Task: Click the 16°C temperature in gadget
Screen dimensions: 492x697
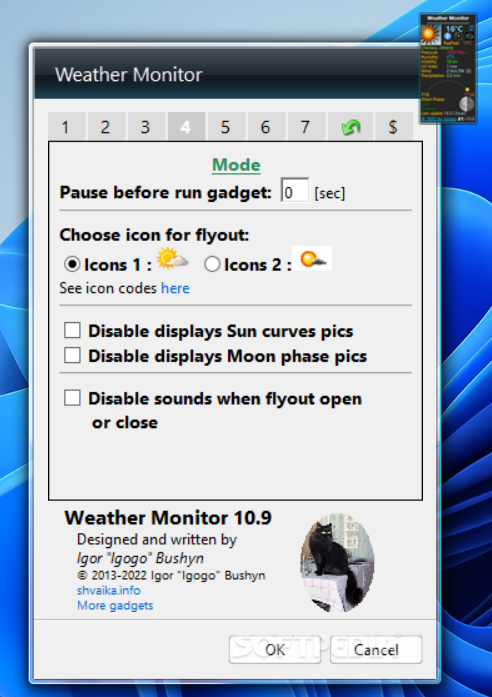Action: (454, 28)
